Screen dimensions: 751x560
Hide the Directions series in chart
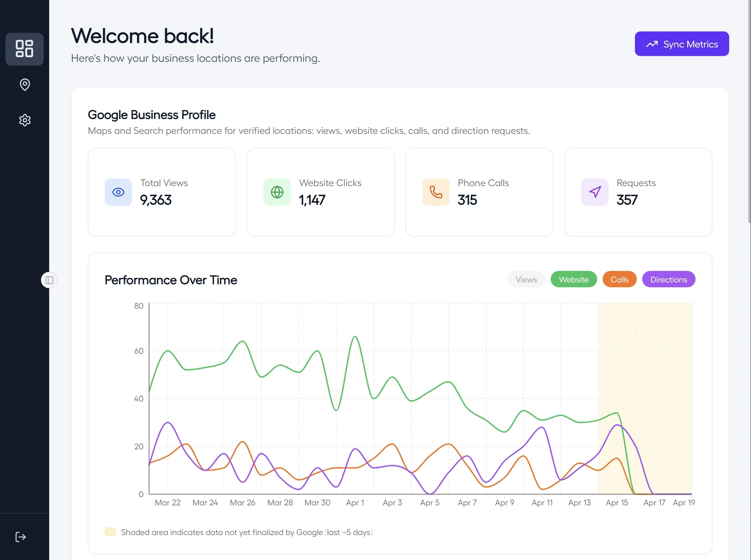coord(668,280)
